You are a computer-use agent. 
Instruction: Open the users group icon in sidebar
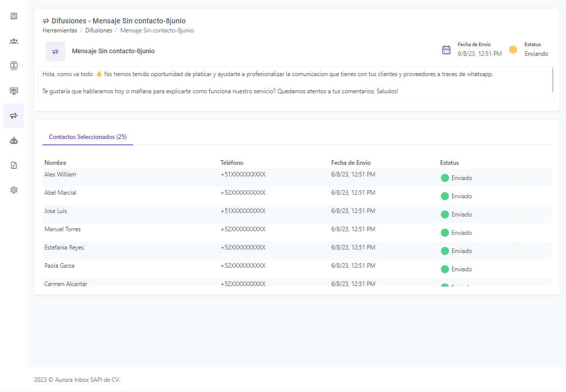pyautogui.click(x=14, y=41)
